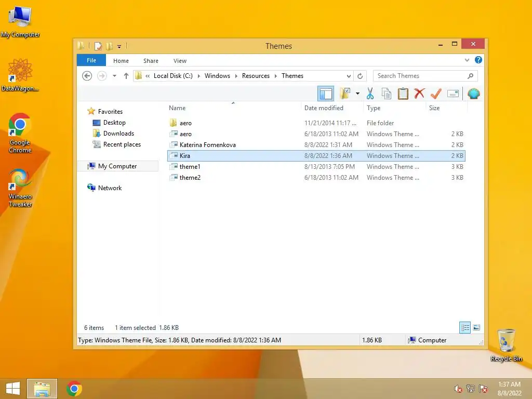532x399 pixels.
Task: Open Customize Quick Access Toolbar dropdown
Action: [x=119, y=46]
